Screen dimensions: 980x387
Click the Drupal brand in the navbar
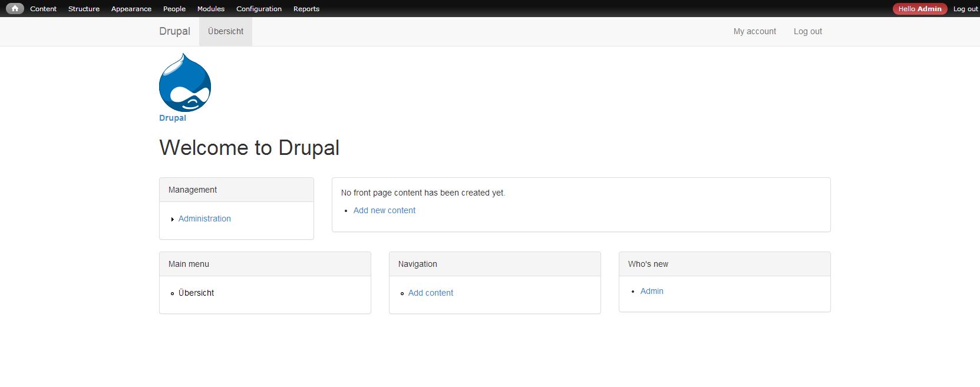[x=174, y=31]
